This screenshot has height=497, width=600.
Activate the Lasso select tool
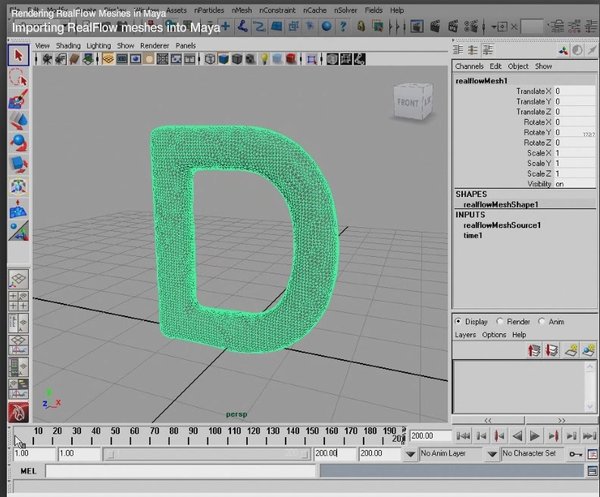click(x=18, y=77)
